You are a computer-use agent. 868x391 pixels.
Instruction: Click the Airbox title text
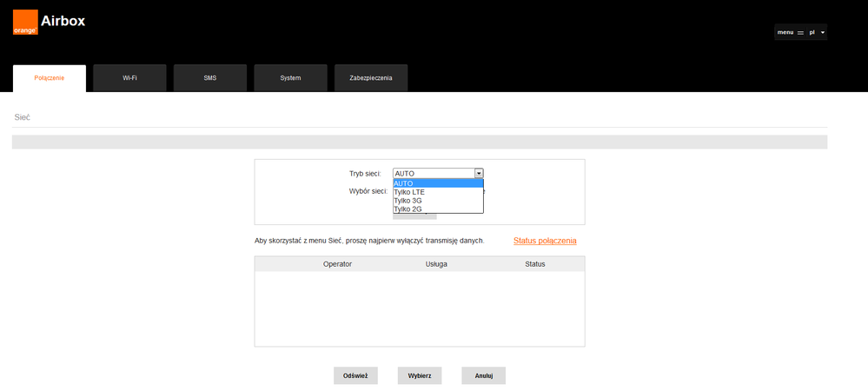(x=63, y=21)
